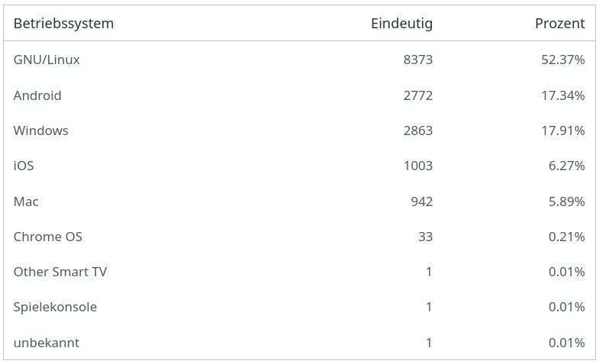Select the GNU/Linux row label
This screenshot has width=599, height=364.
tap(47, 60)
